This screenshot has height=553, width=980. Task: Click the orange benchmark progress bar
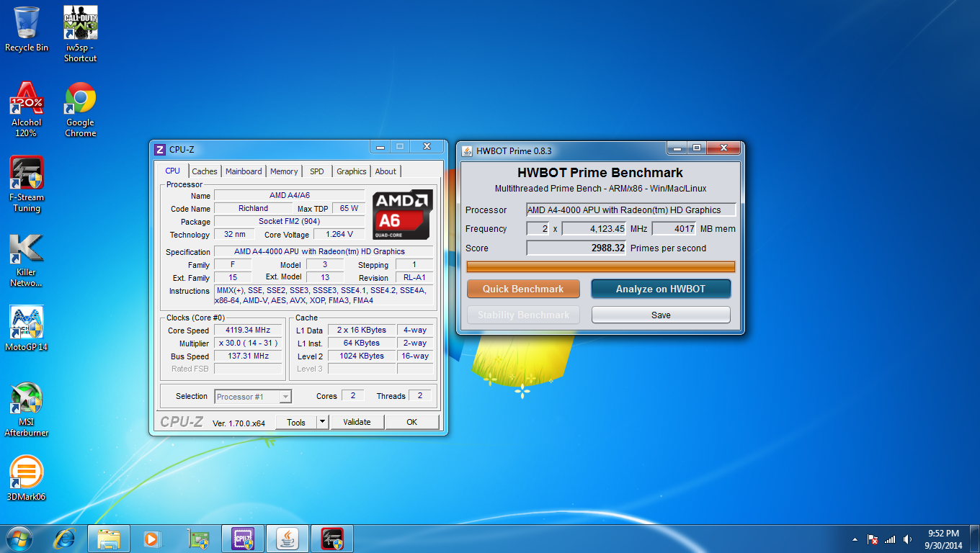[601, 266]
